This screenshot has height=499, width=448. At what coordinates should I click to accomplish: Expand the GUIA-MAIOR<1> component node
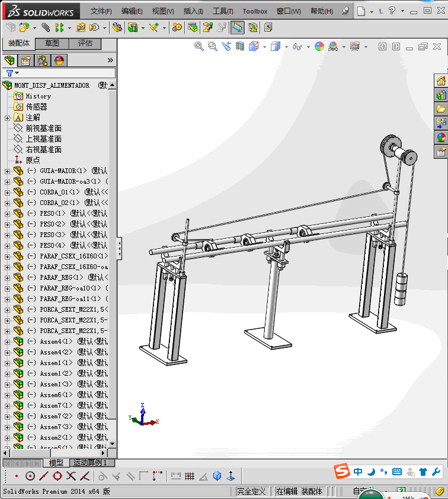(7, 171)
